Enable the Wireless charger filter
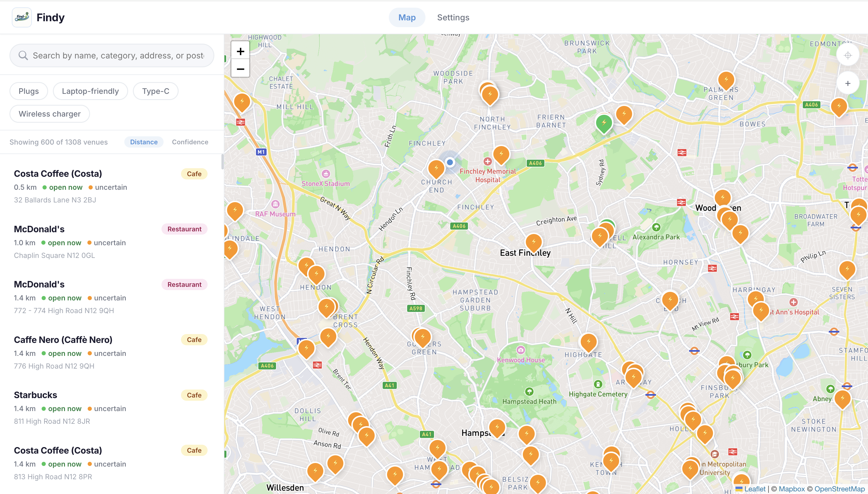This screenshot has height=494, width=868. pos(50,114)
